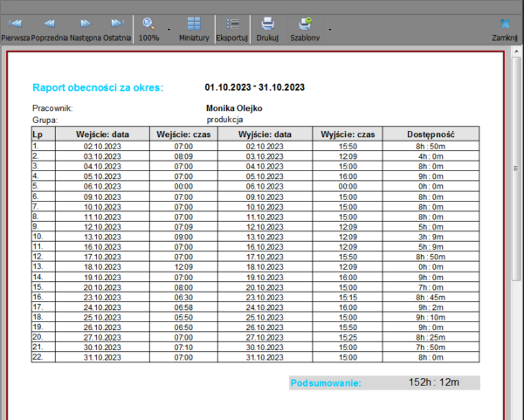524x420 pixels.
Task: Go to the next page (Następna)
Action: click(x=86, y=28)
